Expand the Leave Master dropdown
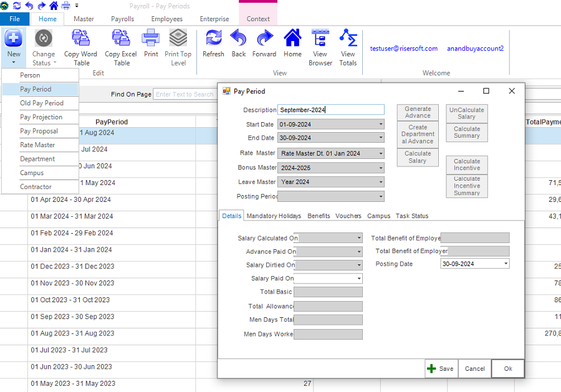 [x=381, y=182]
